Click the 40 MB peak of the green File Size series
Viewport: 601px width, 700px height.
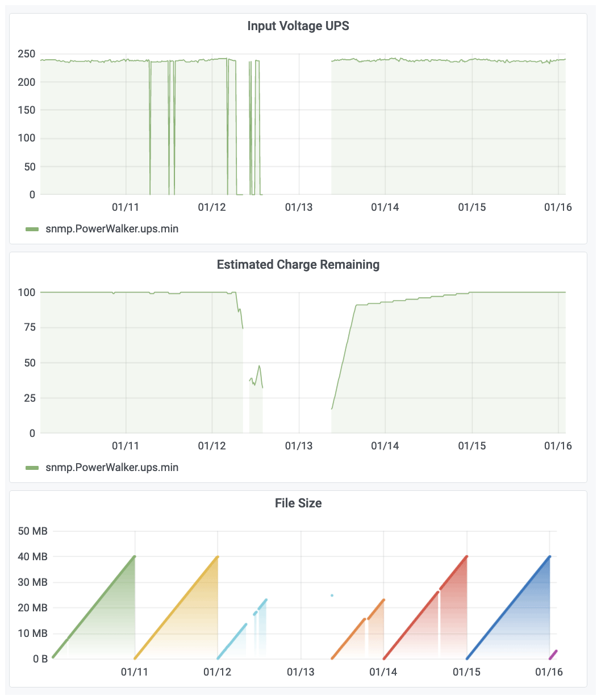click(x=134, y=557)
